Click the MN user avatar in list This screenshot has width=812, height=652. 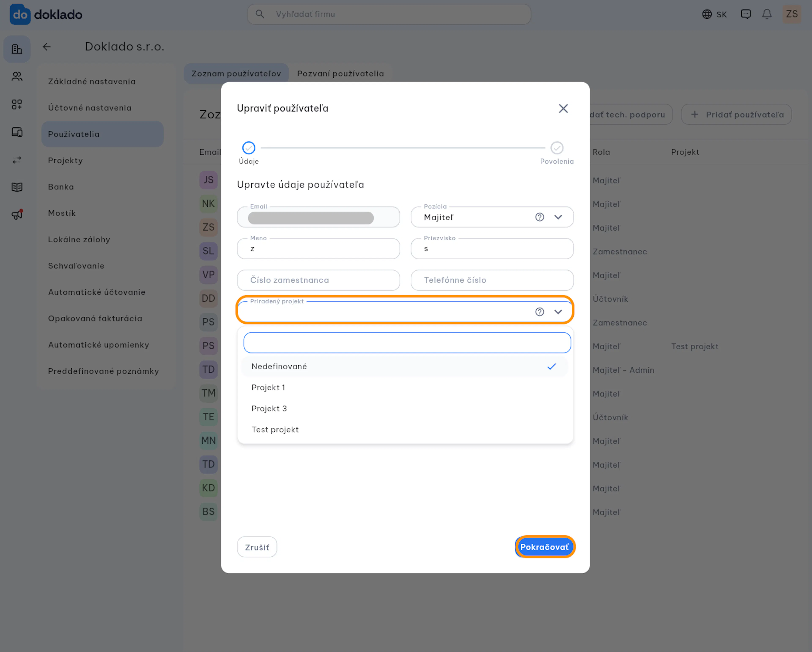tap(208, 441)
